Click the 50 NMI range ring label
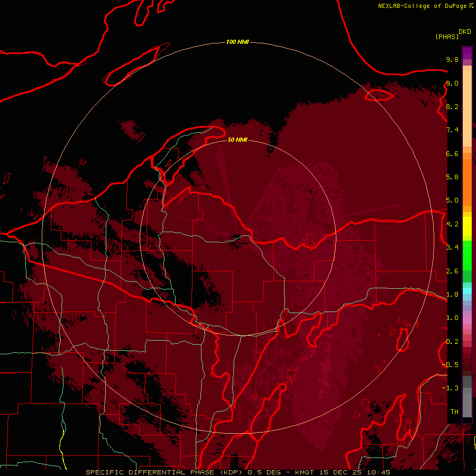Viewport: 476px width, 476px height. (x=237, y=140)
